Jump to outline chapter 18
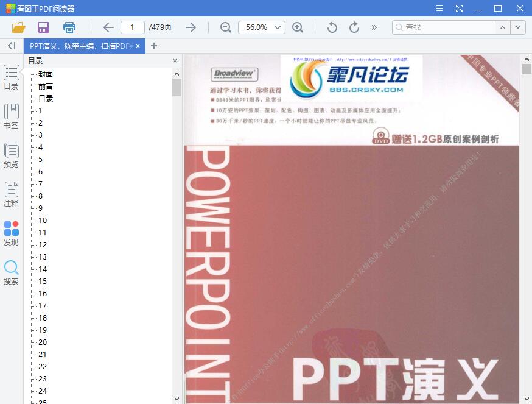This screenshot has width=532, height=404. tap(43, 318)
